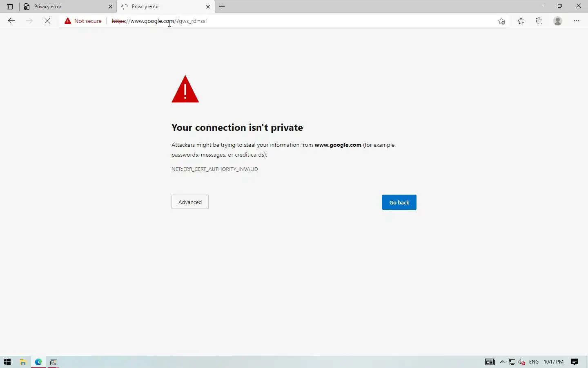Switch input language via ENG indicator
The height and width of the screenshot is (368, 588).
pos(534,362)
